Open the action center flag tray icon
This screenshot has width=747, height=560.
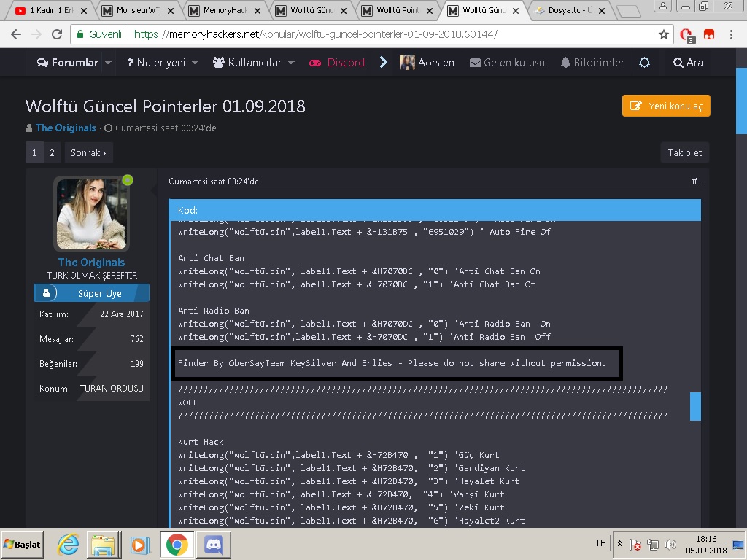coord(635,544)
